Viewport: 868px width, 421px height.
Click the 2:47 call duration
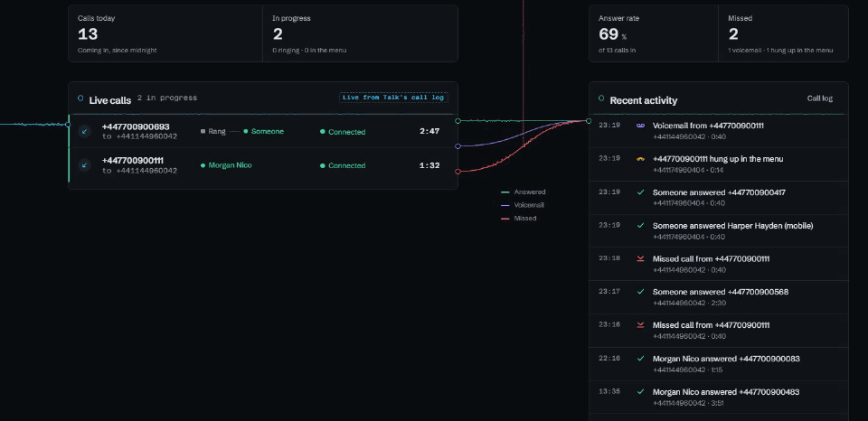429,132
